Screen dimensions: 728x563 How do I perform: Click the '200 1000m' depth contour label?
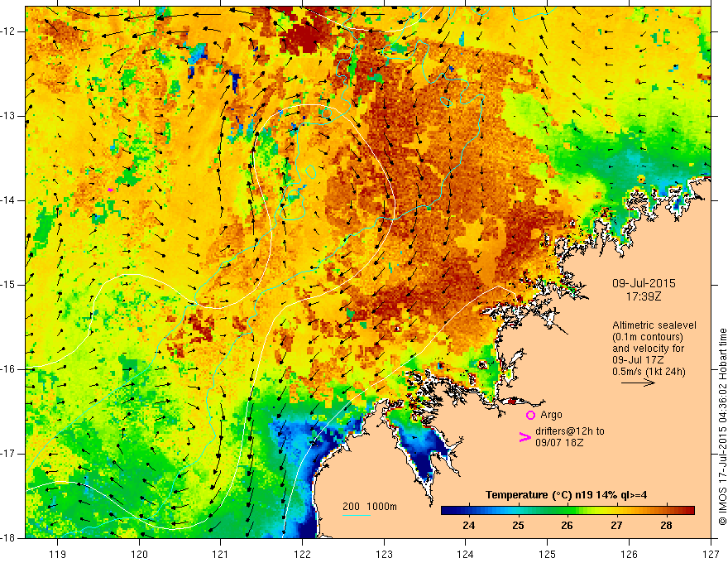[370, 507]
